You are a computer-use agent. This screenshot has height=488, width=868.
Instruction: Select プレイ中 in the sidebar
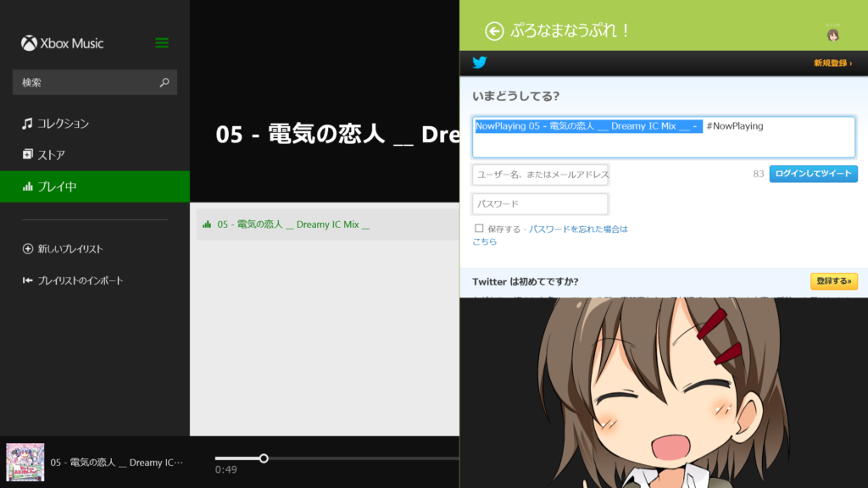click(x=57, y=186)
